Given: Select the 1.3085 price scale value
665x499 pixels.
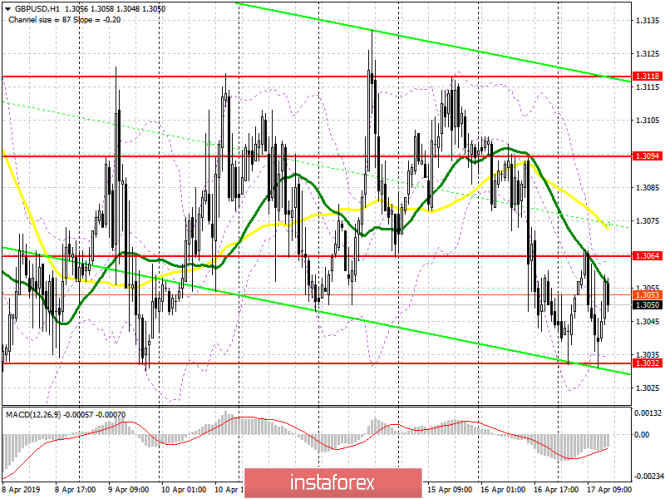Looking at the screenshot, I should click(x=648, y=187).
